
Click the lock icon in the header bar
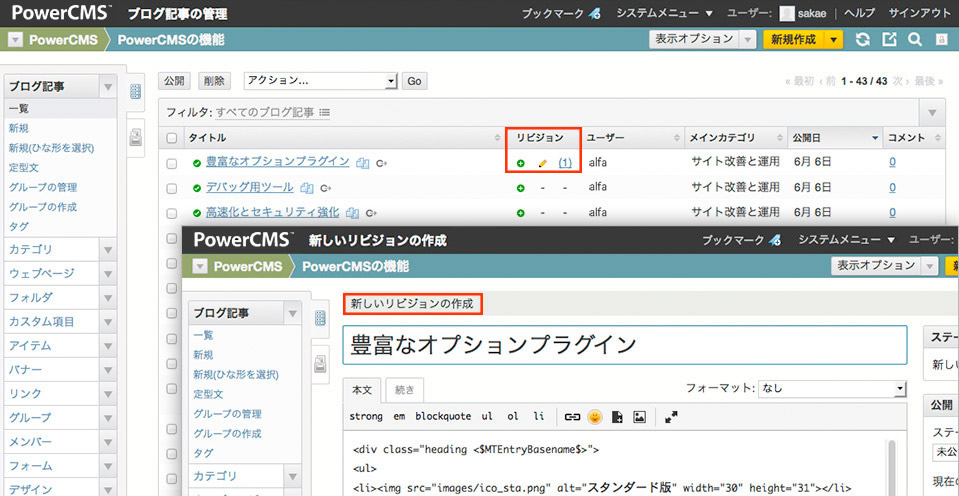pos(941,40)
